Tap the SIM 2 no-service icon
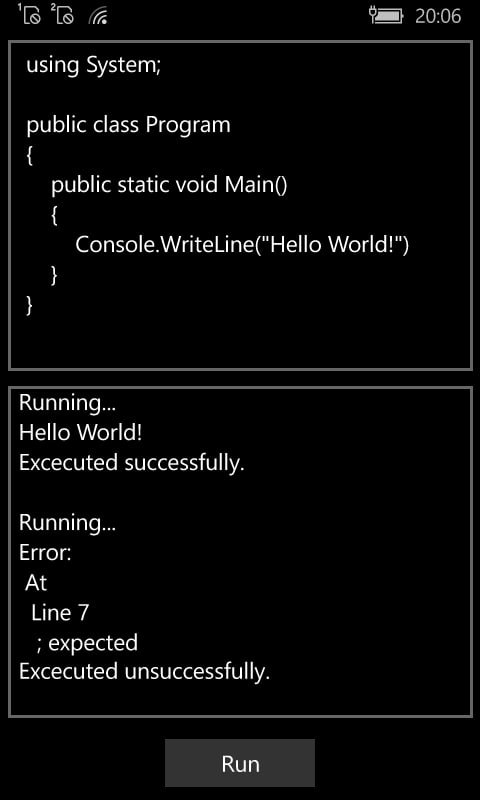This screenshot has height=800, width=480. click(x=62, y=14)
